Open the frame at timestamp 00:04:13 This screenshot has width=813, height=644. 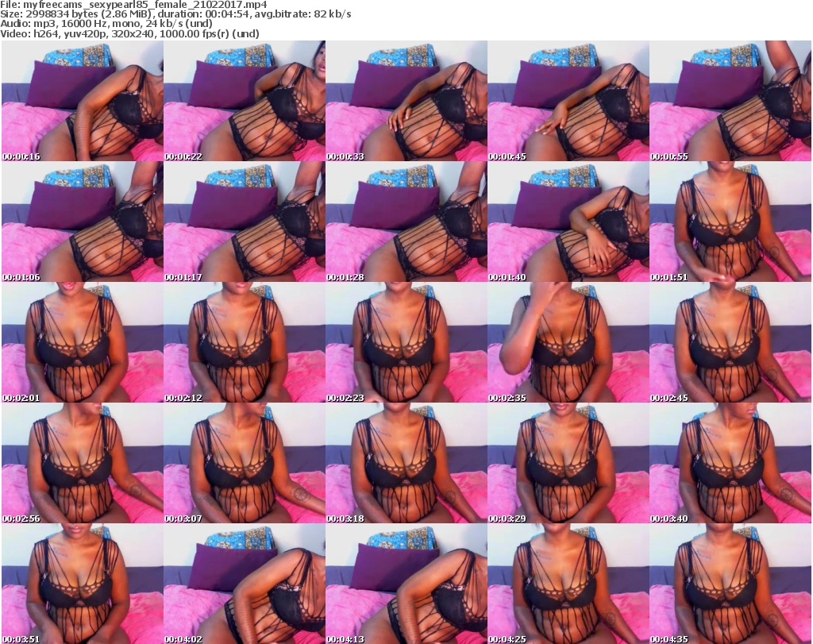pos(406,584)
